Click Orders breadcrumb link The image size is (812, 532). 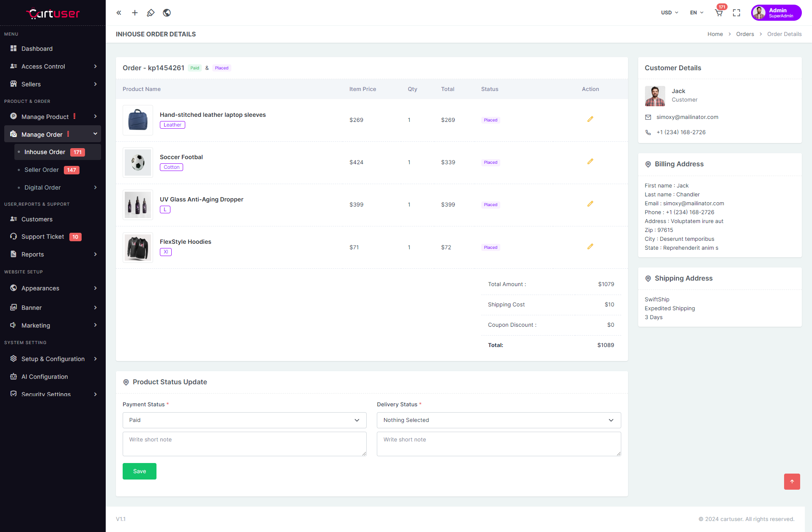point(745,34)
